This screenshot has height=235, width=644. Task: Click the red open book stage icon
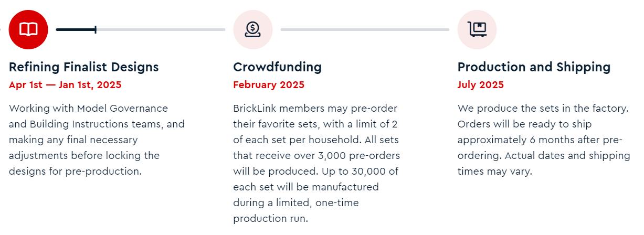click(x=28, y=29)
